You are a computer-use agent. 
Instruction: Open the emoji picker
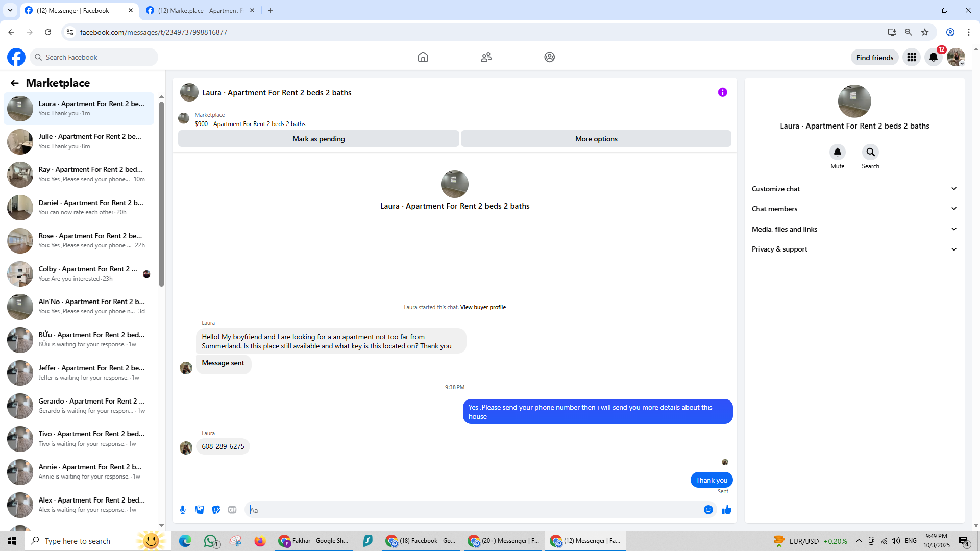point(708,510)
